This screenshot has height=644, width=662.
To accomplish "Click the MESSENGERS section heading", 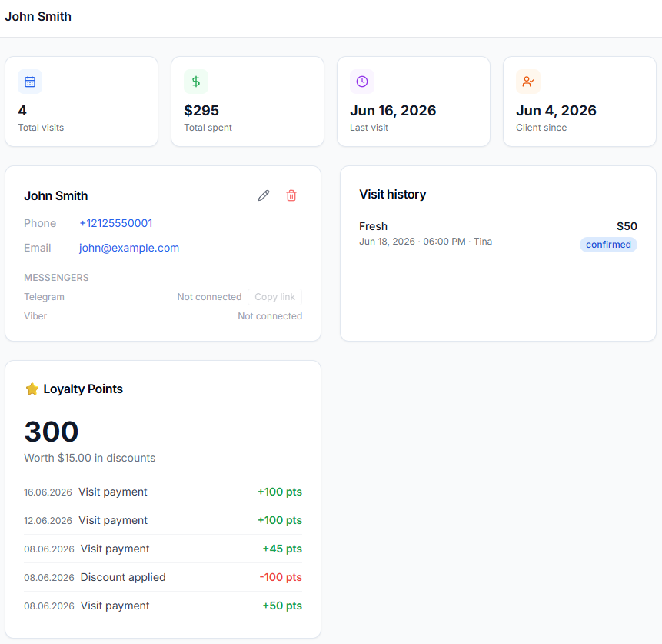I will click(57, 278).
